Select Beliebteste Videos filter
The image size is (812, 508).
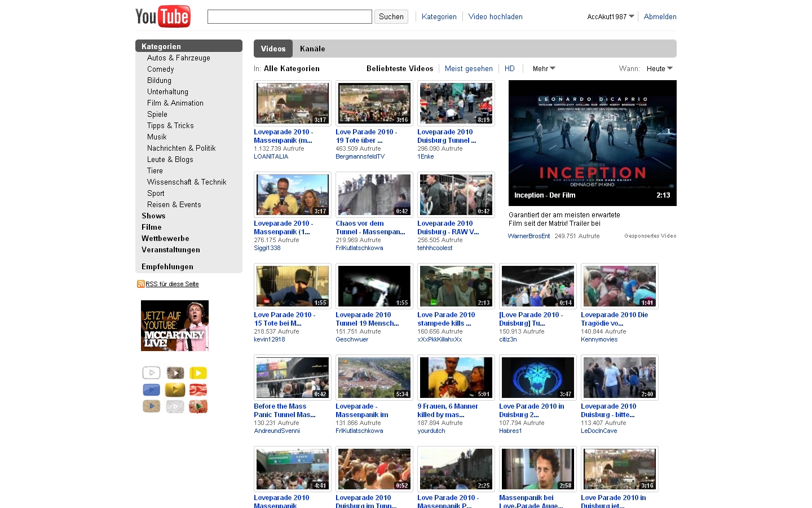(400, 68)
